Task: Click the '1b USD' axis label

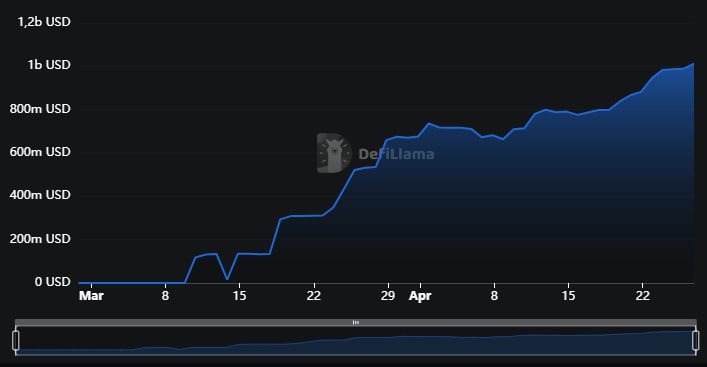Action: (49, 65)
